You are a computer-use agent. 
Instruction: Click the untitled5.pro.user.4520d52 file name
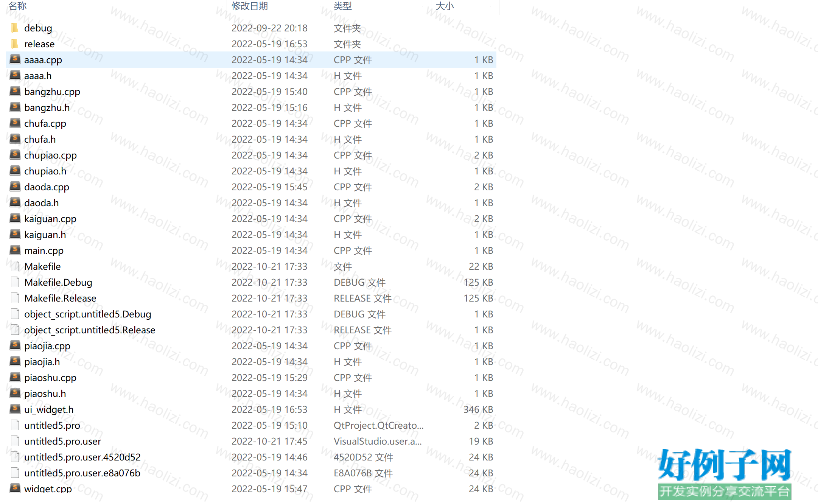(82, 457)
